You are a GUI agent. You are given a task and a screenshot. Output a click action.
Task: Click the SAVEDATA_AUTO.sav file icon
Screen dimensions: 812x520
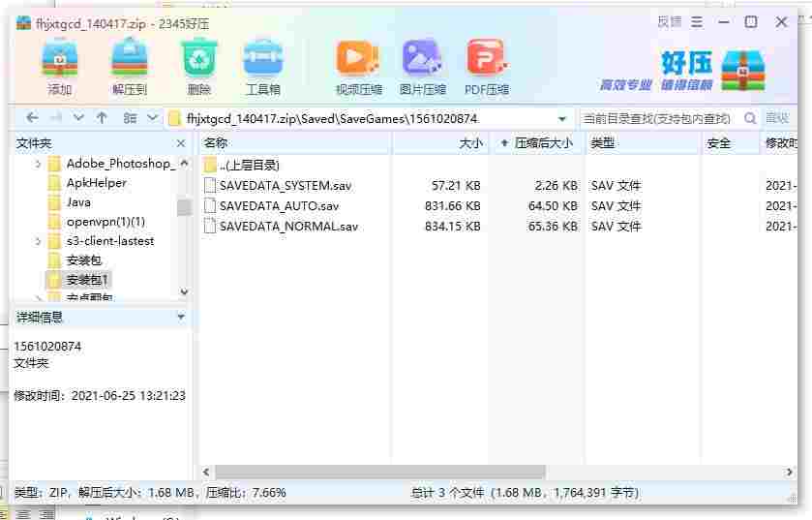coord(210,206)
